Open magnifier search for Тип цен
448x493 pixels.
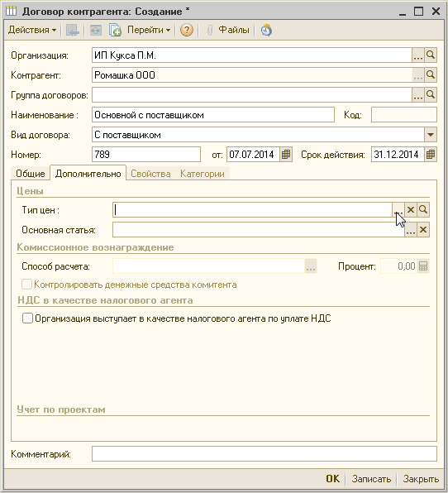423,210
